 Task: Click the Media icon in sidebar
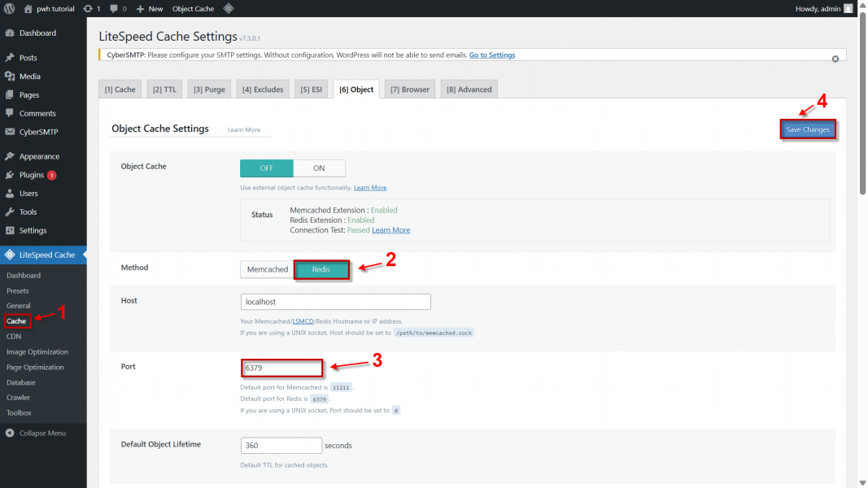point(10,76)
